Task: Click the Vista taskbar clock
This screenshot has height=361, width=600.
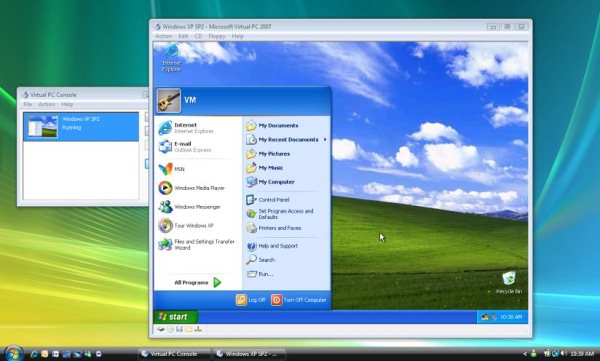Action: pyautogui.click(x=582, y=354)
